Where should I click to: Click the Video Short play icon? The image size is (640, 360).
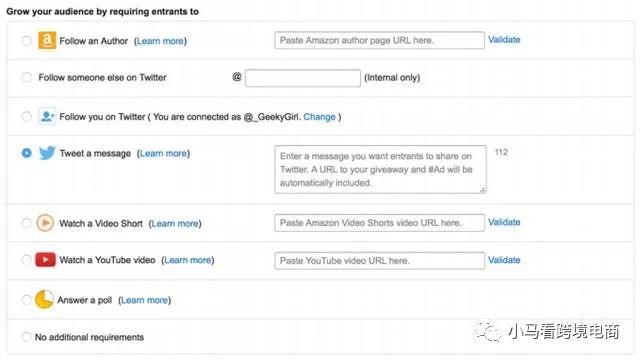point(45,223)
